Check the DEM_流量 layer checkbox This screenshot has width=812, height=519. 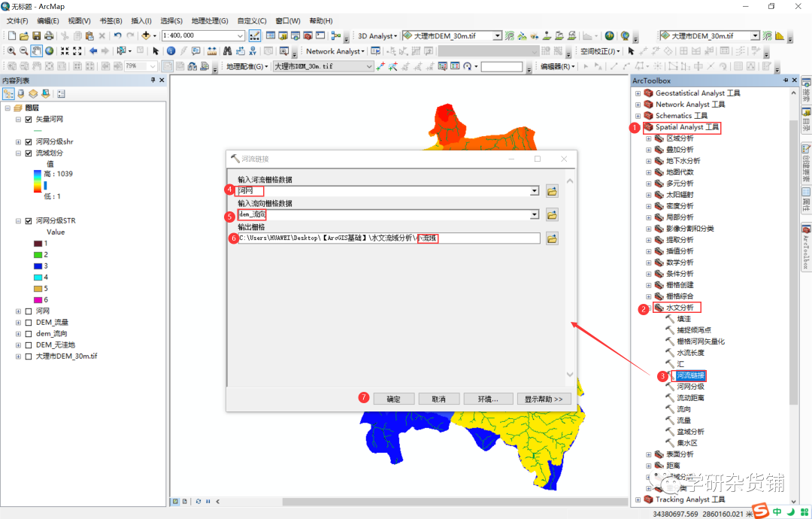point(29,322)
